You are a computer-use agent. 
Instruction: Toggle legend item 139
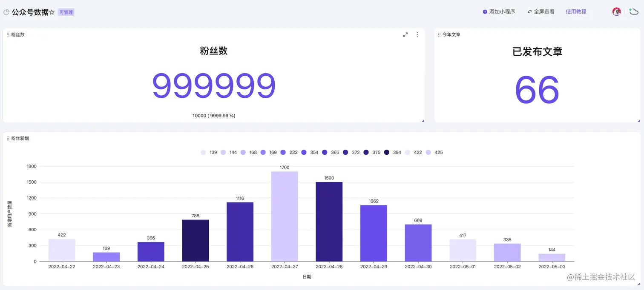point(209,152)
